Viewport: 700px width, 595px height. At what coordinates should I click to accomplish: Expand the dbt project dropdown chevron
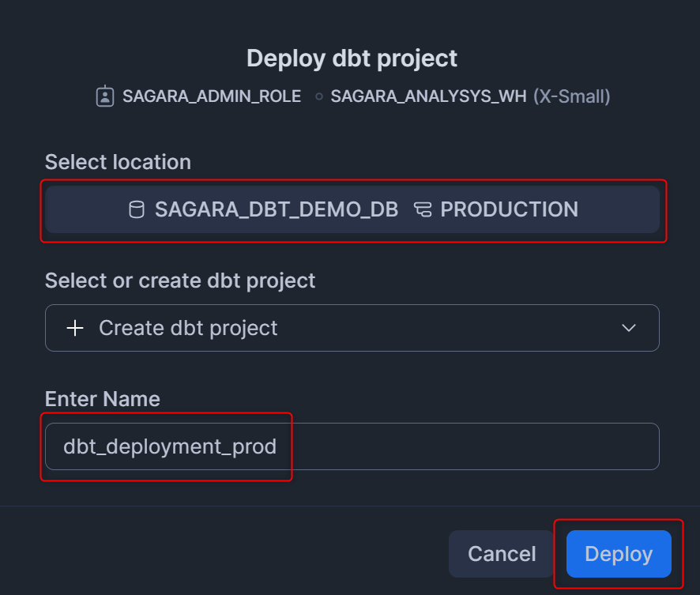(x=629, y=328)
